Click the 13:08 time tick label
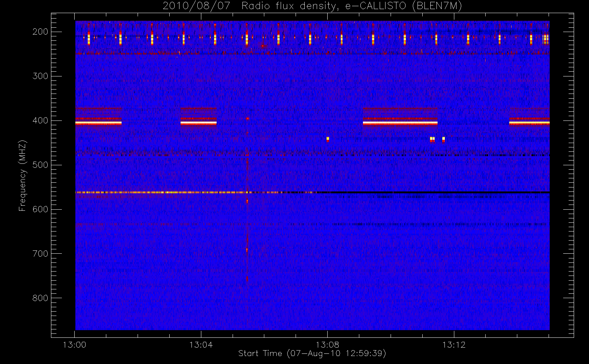 [x=327, y=345]
